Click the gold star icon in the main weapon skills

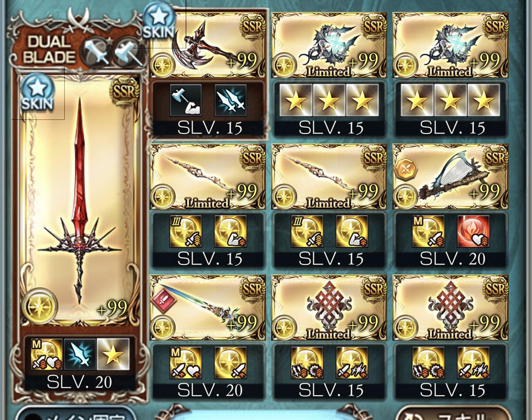pyautogui.click(x=113, y=354)
